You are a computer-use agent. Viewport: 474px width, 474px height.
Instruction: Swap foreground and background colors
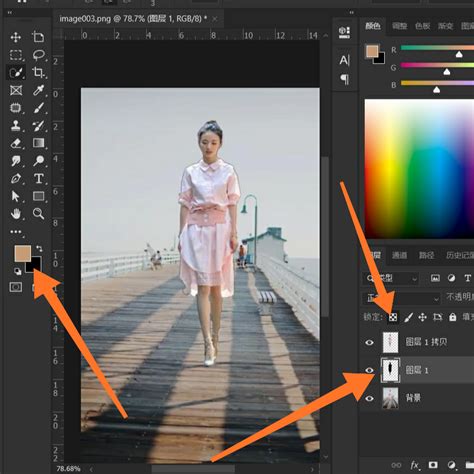(39, 248)
